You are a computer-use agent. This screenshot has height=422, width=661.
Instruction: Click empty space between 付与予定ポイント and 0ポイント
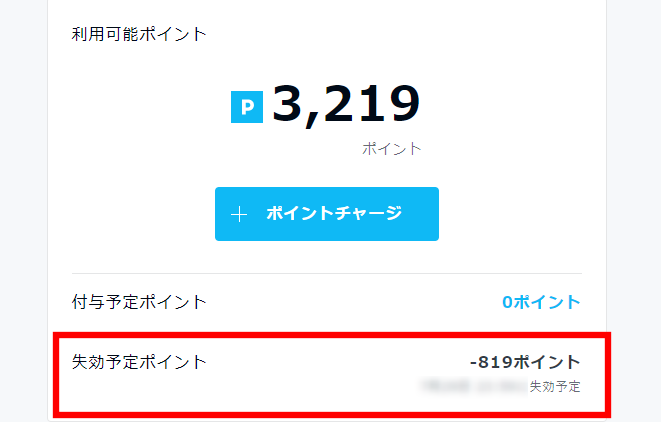350,301
